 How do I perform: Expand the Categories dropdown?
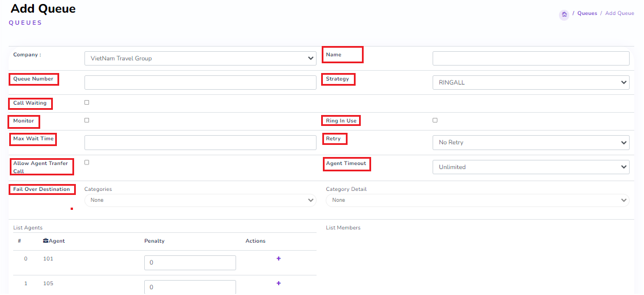coord(200,200)
